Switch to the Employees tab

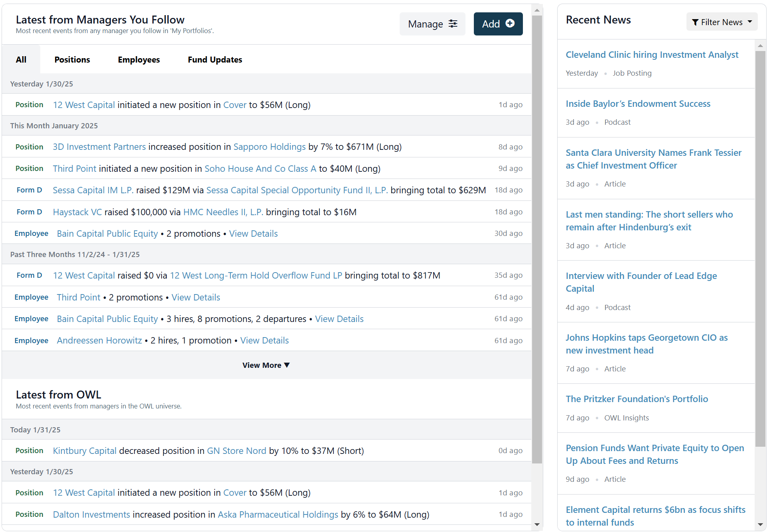pos(139,60)
